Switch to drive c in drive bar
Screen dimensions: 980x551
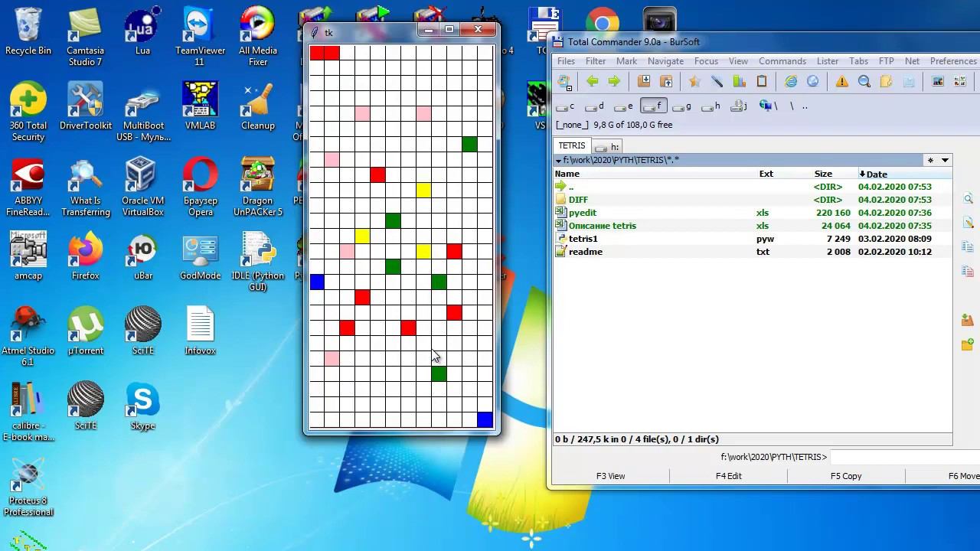click(566, 106)
